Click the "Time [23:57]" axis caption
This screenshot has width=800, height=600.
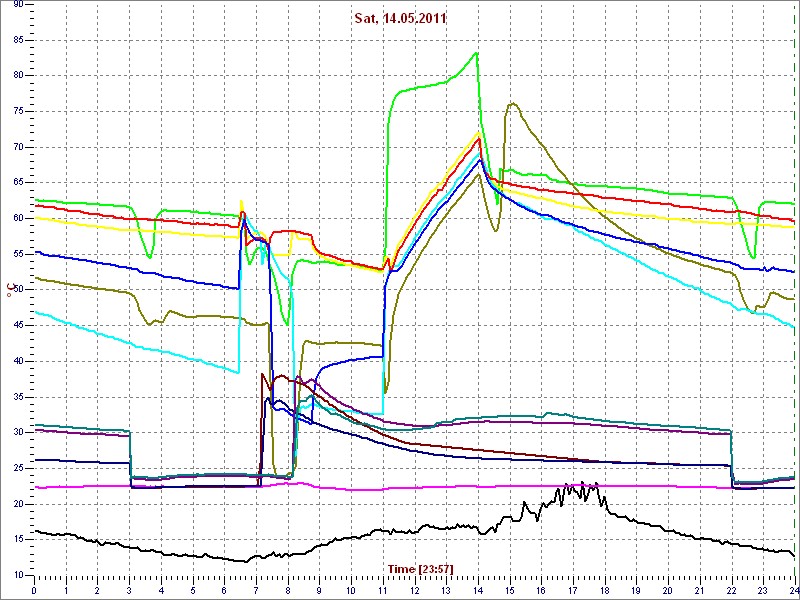[x=420, y=568]
